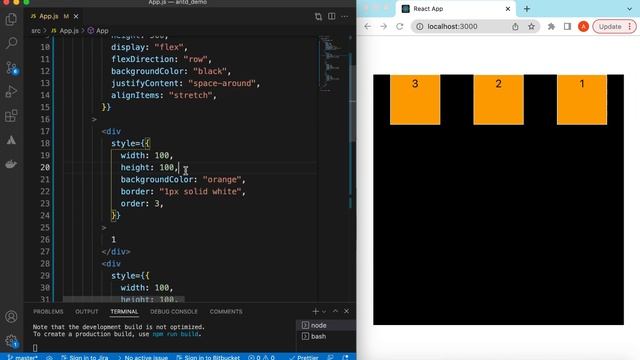Click the App.js breadcrumb segment

click(x=65, y=31)
